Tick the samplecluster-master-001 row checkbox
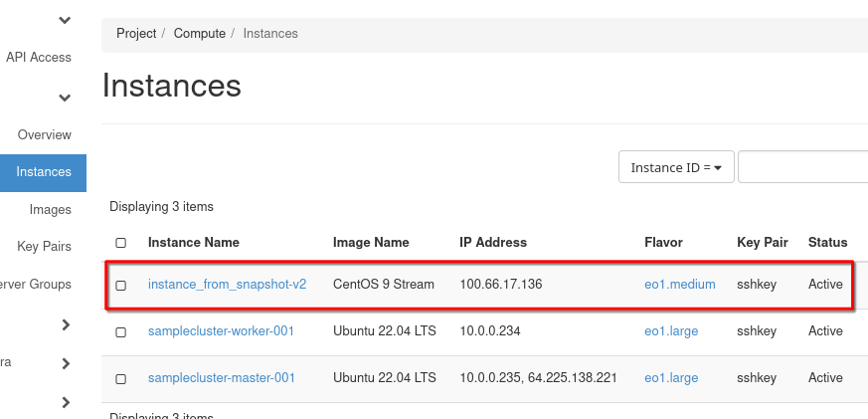Screen dimensions: 868x419 [x=121, y=379]
